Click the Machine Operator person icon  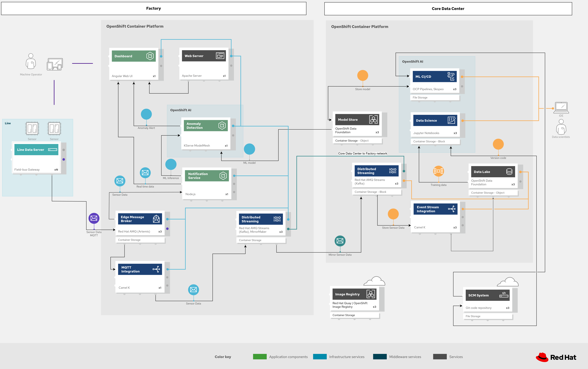[x=31, y=61]
